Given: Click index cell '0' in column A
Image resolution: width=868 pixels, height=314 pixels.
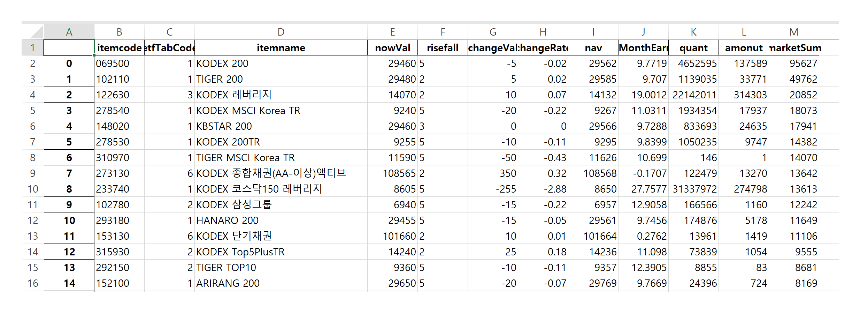Looking at the screenshot, I should coord(69,63).
